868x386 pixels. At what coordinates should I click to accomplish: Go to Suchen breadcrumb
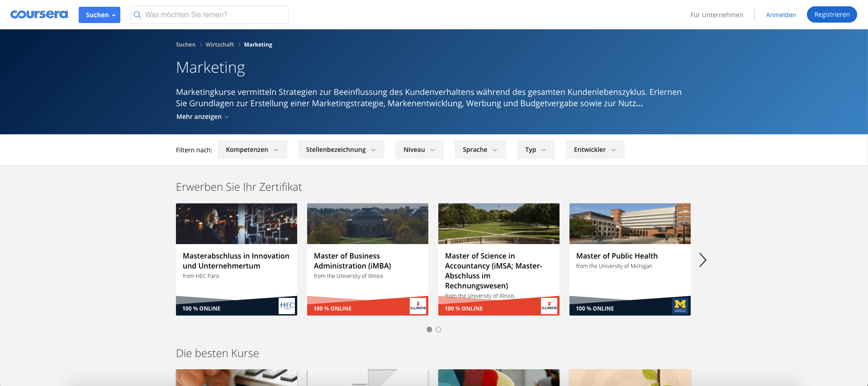[x=186, y=45]
